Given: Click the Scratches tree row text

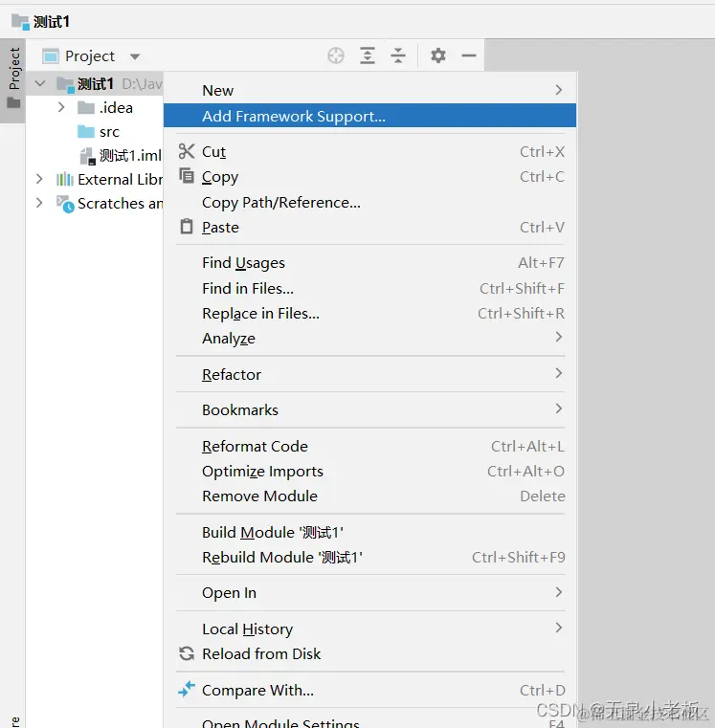Looking at the screenshot, I should [x=120, y=204].
